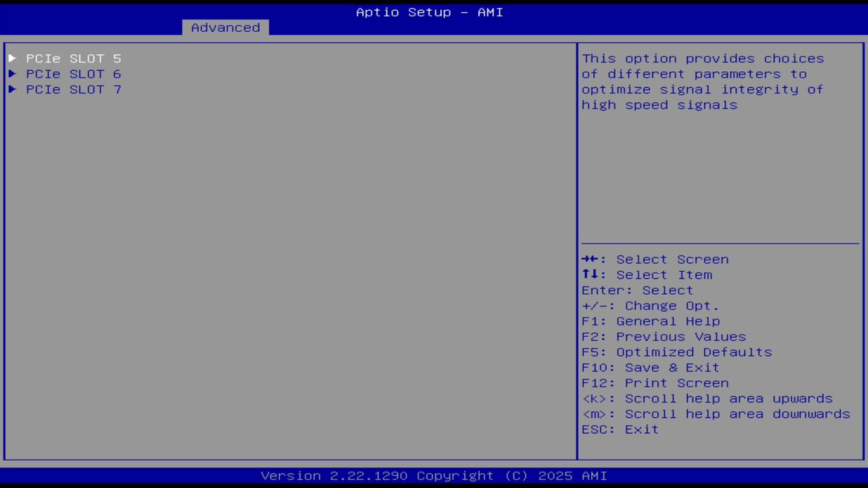The image size is (868, 488).
Task: Click the 'F1: General Help' hint
Action: pyautogui.click(x=651, y=321)
